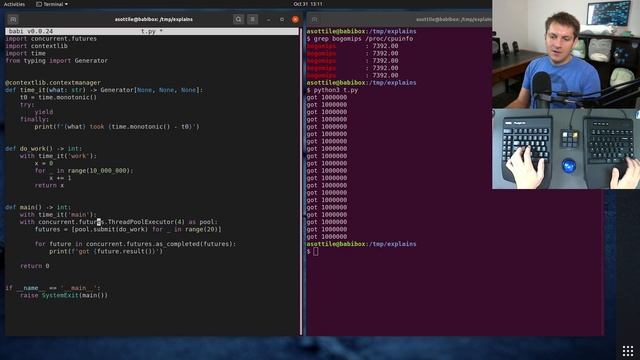The height and width of the screenshot is (360, 640).
Task: Click the 't.py *' filename in babi header
Action: point(152,31)
